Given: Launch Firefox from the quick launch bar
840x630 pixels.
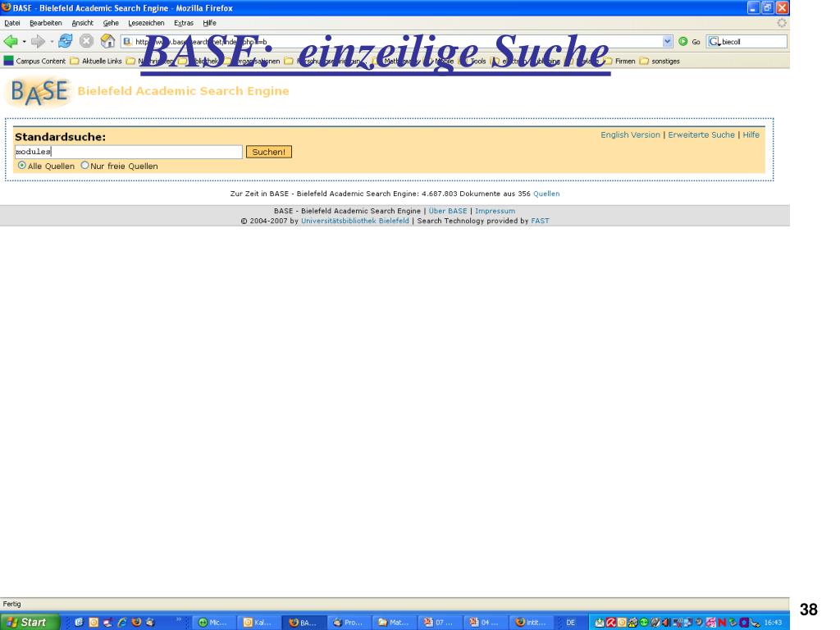Looking at the screenshot, I should click(136, 623).
